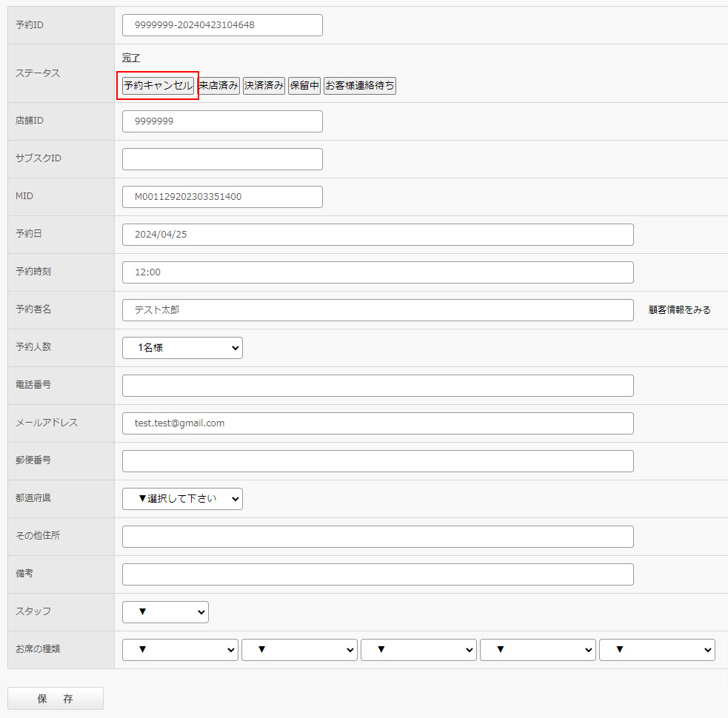Click the 予約キャンセル status button
The height and width of the screenshot is (718, 728).
(x=158, y=86)
